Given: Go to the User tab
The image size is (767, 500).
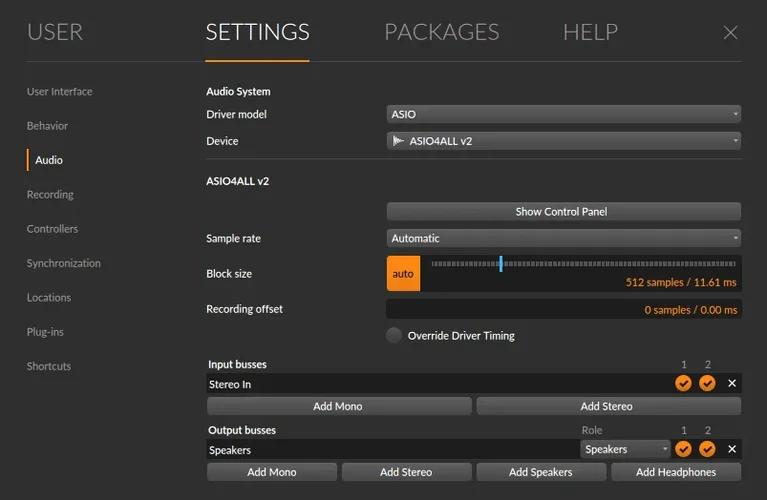Looking at the screenshot, I should point(55,32).
